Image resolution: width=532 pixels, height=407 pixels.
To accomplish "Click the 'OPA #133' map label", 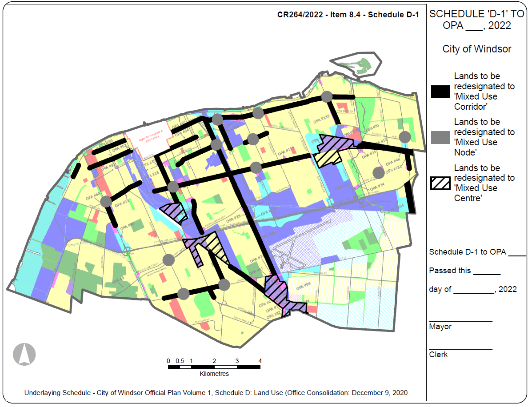I will [320, 119].
